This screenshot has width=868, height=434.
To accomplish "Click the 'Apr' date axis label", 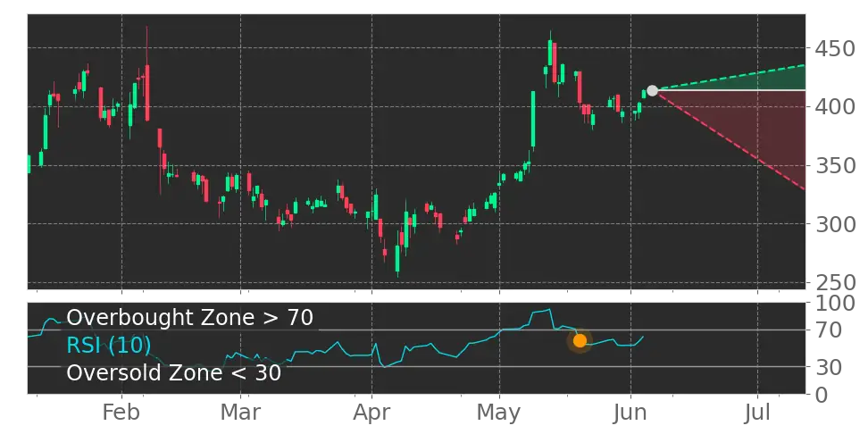I will [x=372, y=413].
